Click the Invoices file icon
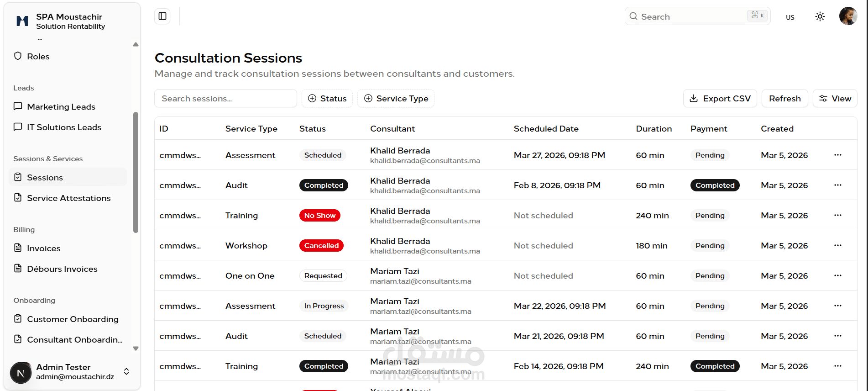 coord(18,248)
